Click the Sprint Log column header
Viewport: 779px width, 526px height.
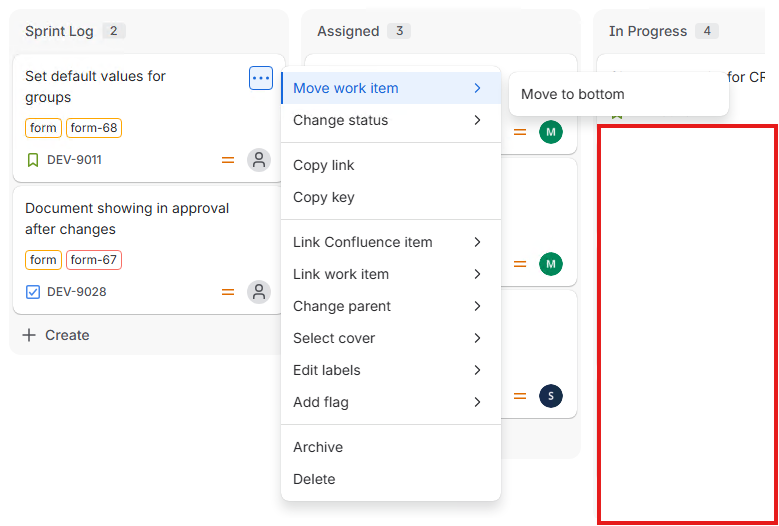point(59,31)
